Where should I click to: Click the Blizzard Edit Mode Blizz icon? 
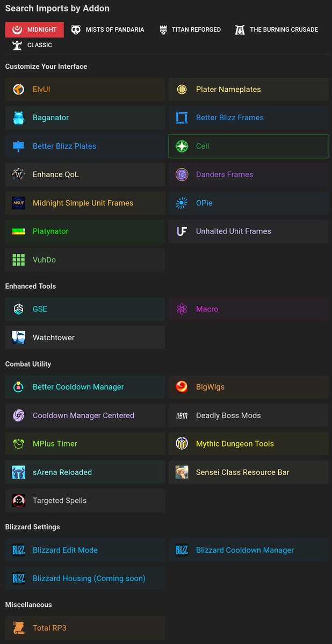[19, 551]
